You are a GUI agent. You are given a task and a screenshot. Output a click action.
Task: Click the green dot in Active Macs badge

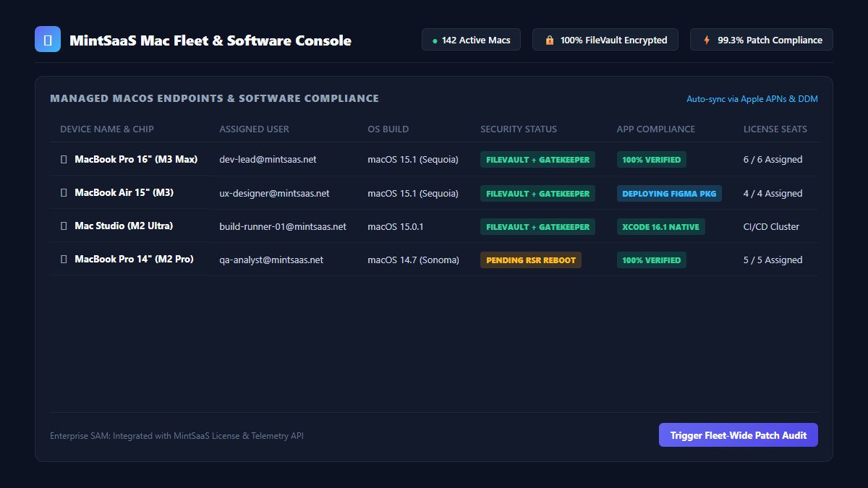[435, 40]
